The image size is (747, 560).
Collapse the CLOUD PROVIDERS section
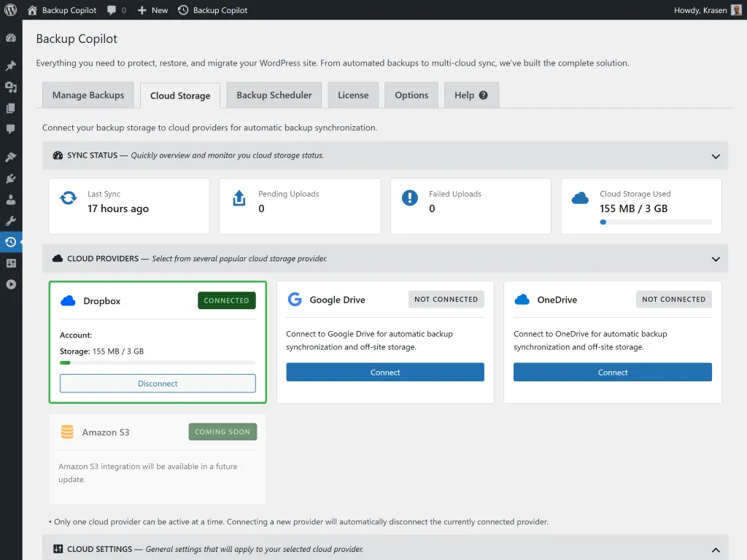[x=716, y=258]
